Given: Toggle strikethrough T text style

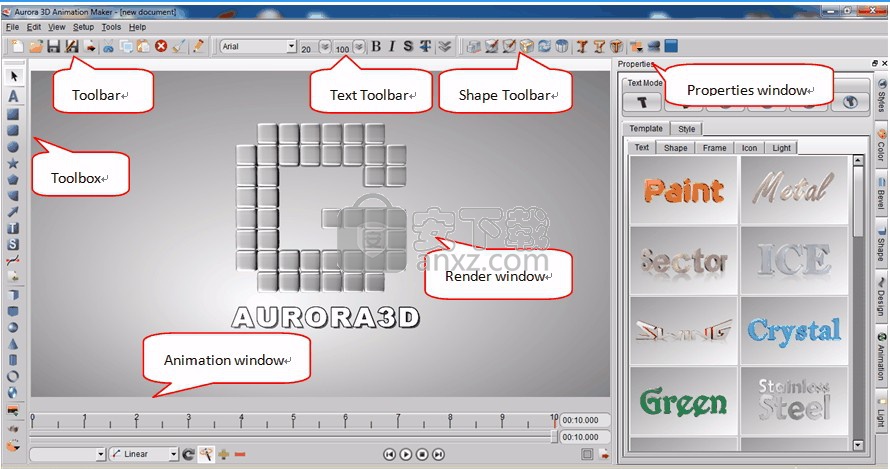Looking at the screenshot, I should (425, 47).
